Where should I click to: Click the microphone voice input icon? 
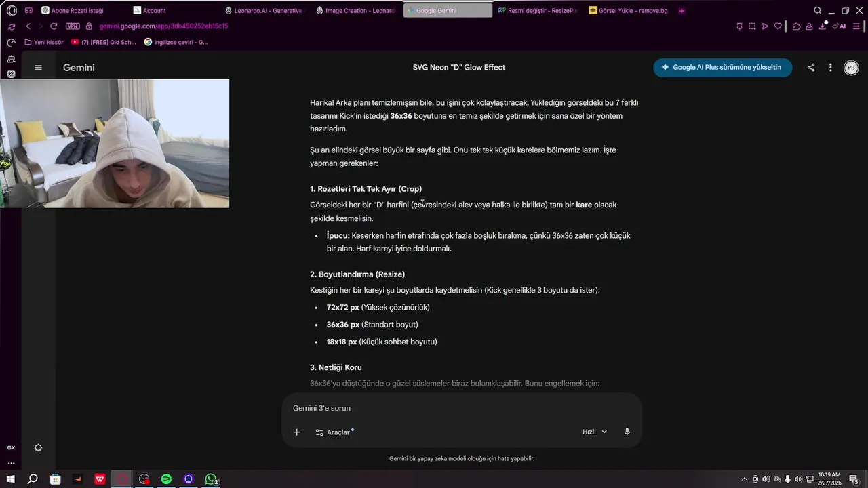(627, 432)
